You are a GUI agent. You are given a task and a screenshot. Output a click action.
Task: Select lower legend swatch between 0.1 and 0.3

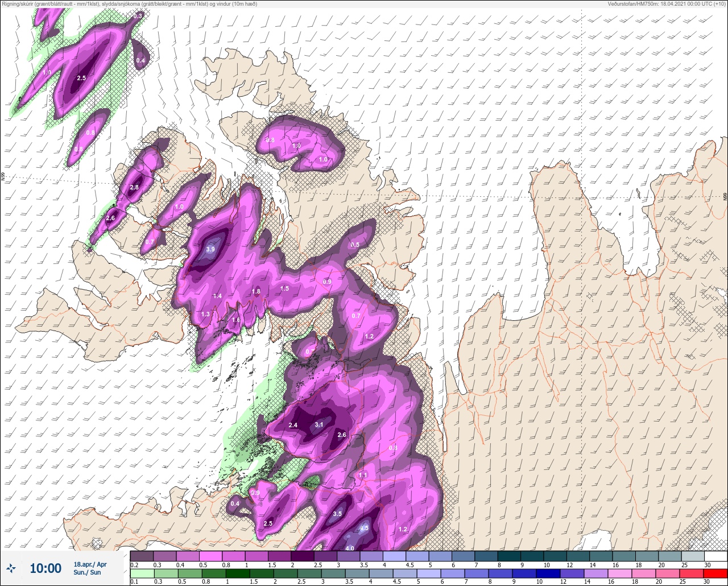(x=142, y=573)
